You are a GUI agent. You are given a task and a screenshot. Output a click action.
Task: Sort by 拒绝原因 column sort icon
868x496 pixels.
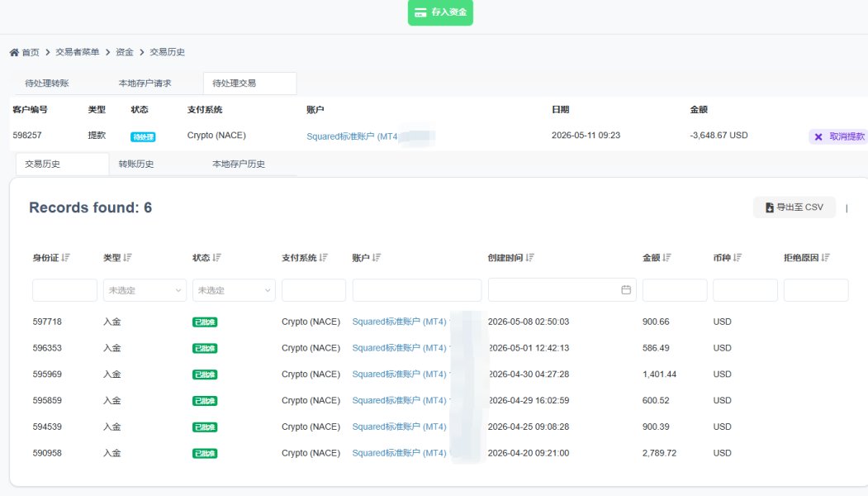pyautogui.click(x=826, y=258)
